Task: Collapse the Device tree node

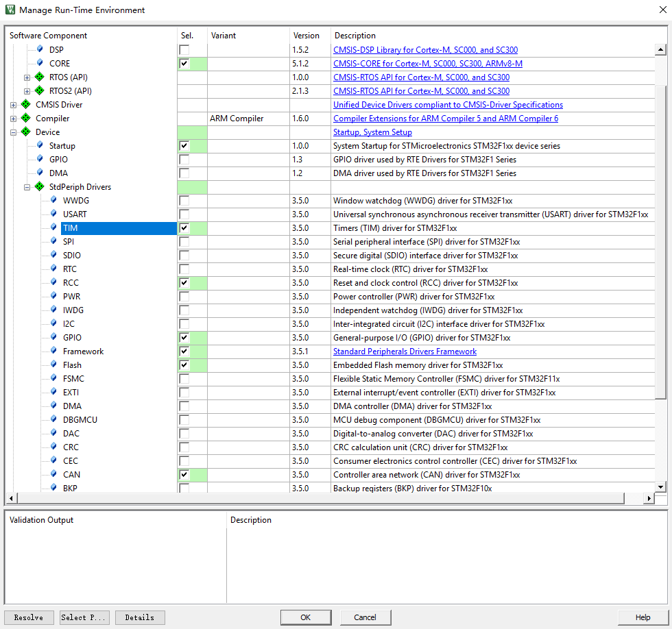Action: tap(13, 132)
